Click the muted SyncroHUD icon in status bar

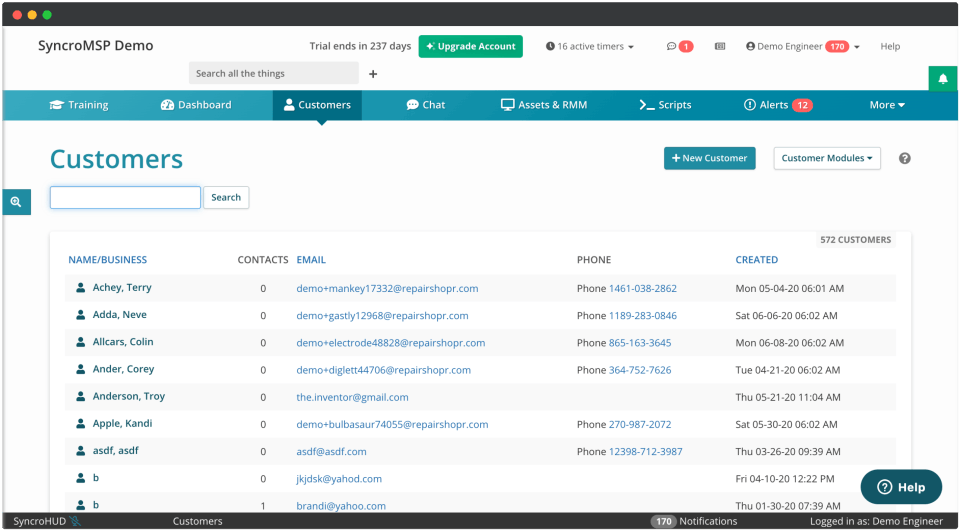click(75, 521)
